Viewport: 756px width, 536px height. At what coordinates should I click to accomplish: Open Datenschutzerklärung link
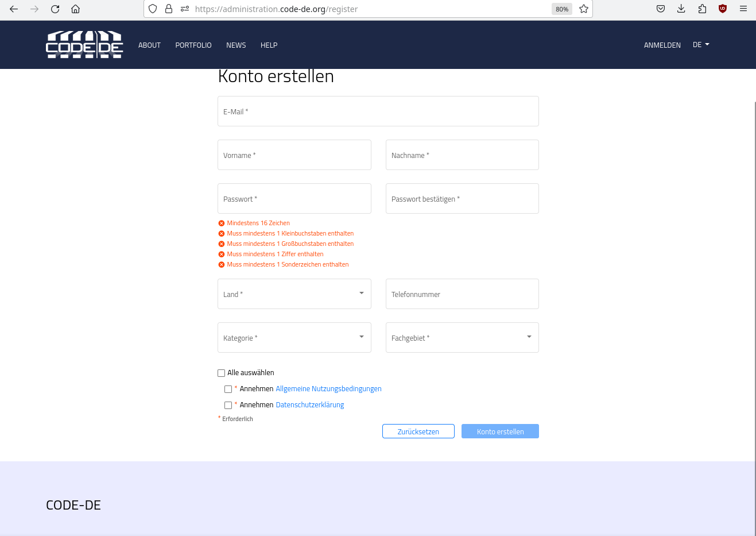coord(310,405)
